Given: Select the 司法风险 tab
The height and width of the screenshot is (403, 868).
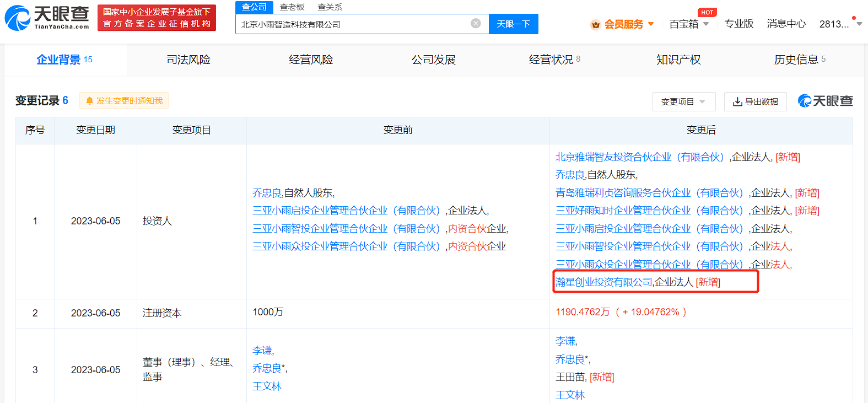Looking at the screenshot, I should 188,60.
